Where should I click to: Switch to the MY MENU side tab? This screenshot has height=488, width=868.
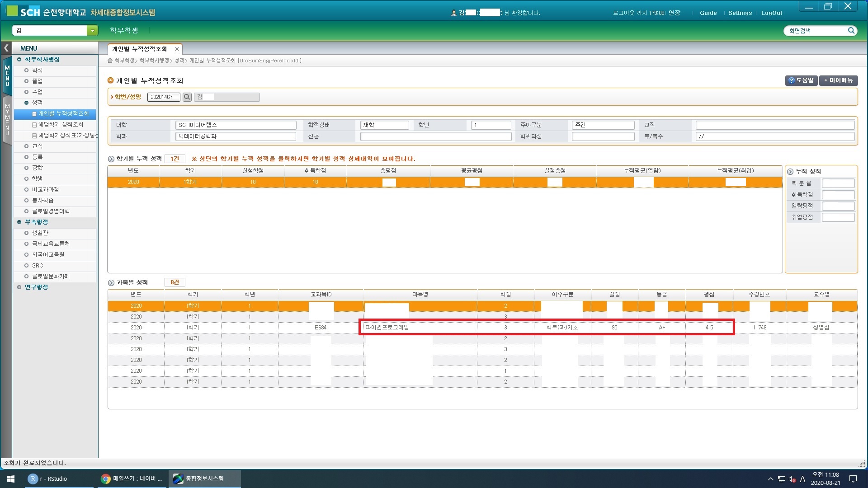tap(7, 120)
